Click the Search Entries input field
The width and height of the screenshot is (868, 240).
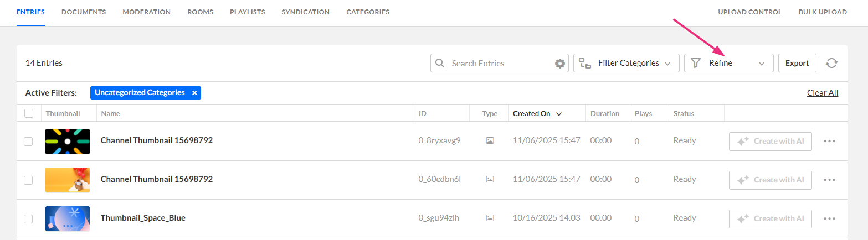coord(499,63)
